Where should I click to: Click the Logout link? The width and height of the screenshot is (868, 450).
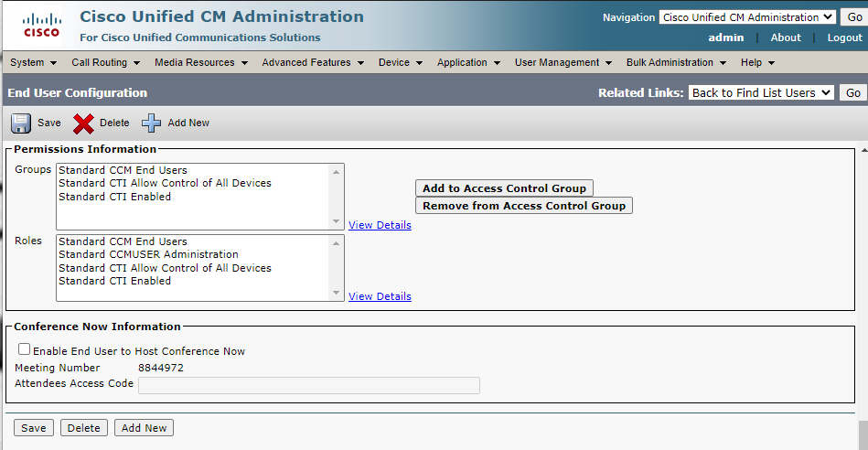click(844, 37)
